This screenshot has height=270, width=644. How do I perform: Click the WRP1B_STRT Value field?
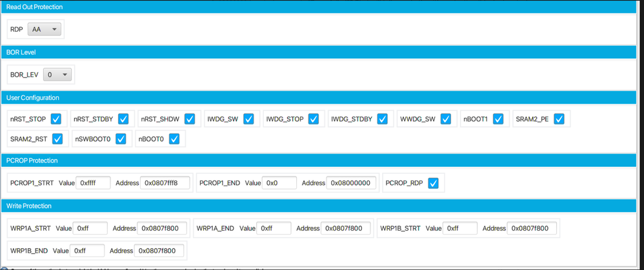460,228
